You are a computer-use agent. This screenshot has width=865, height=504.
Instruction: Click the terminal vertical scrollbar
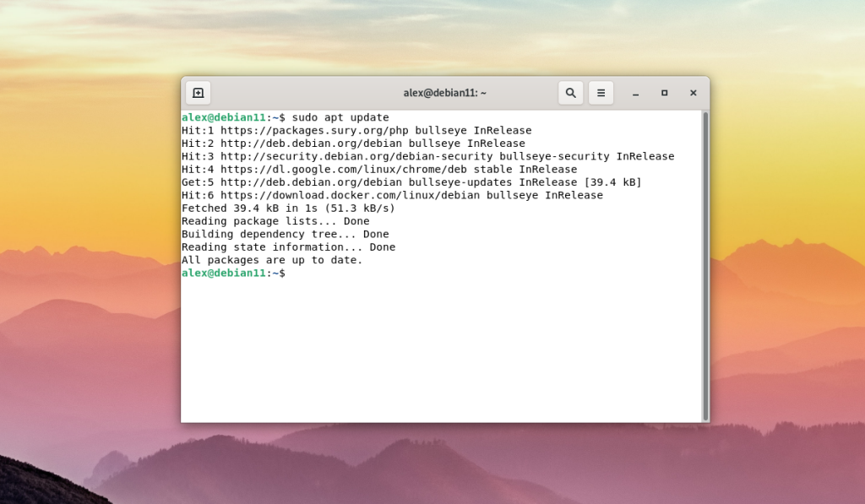(705, 266)
